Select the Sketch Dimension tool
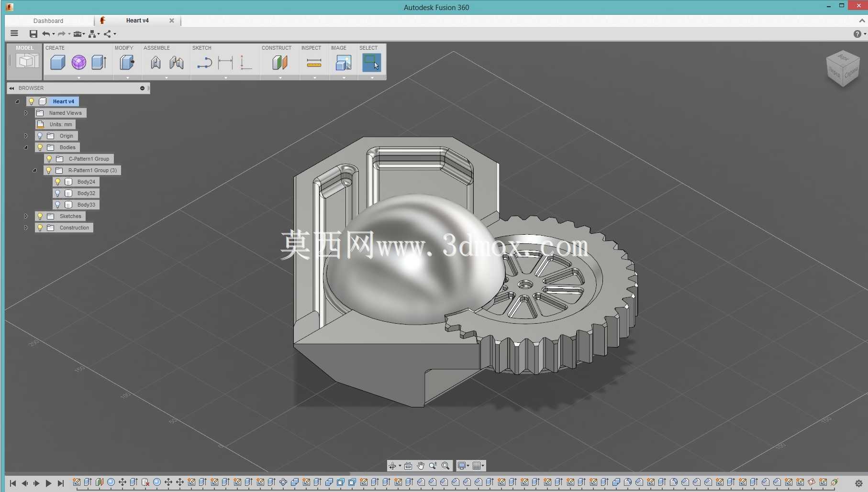The width and height of the screenshot is (868, 492). click(x=225, y=63)
